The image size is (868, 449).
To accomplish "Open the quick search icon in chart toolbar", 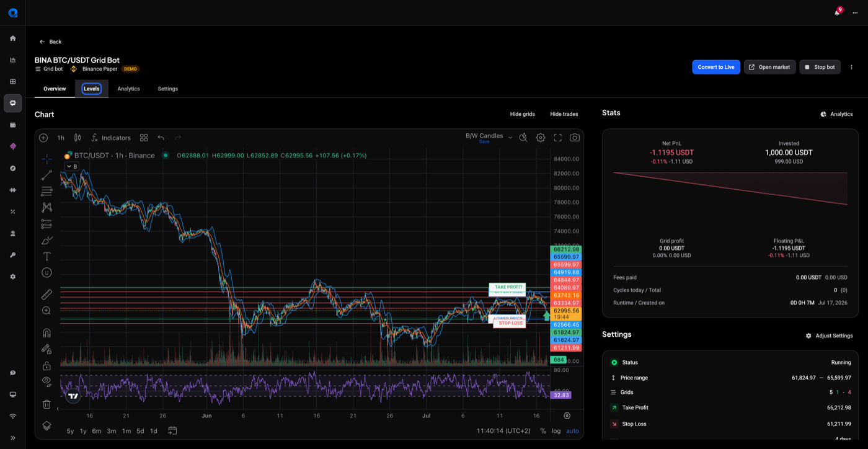I will (523, 138).
